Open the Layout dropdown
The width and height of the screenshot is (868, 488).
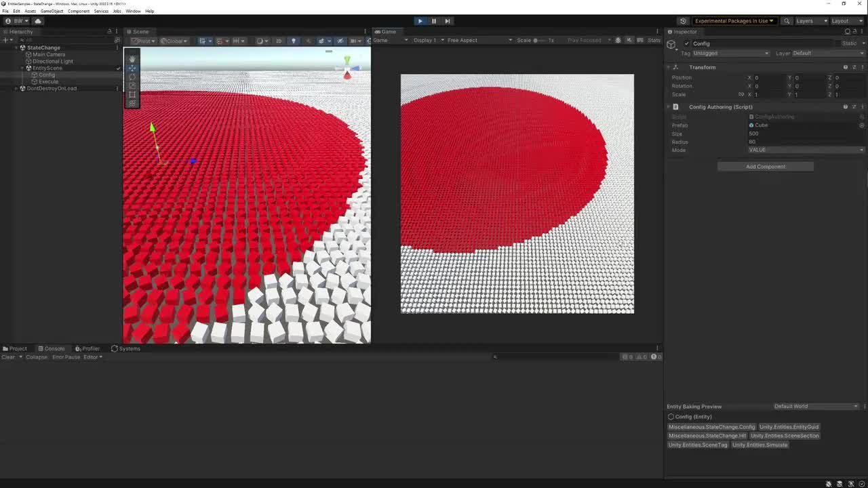click(x=848, y=21)
